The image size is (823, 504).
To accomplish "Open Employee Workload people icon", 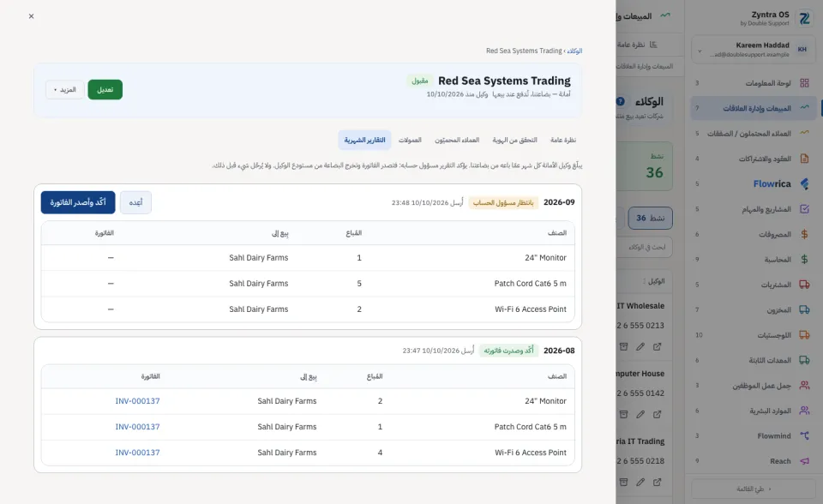I will click(804, 386).
